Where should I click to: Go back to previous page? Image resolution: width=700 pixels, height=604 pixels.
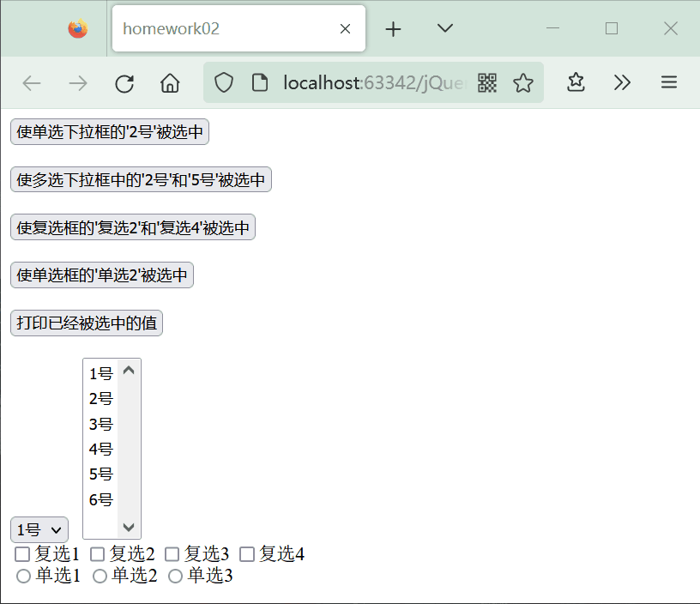(32, 83)
